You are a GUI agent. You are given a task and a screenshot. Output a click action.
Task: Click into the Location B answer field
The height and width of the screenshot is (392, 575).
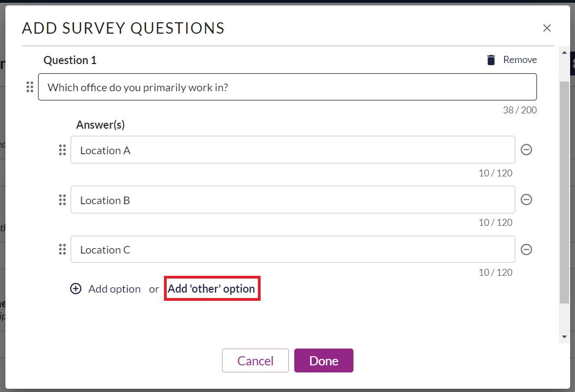point(293,199)
